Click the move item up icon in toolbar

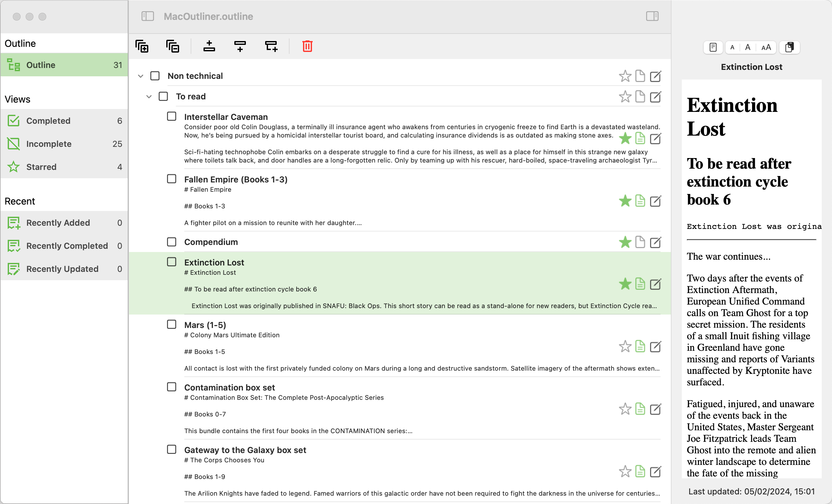[210, 47]
